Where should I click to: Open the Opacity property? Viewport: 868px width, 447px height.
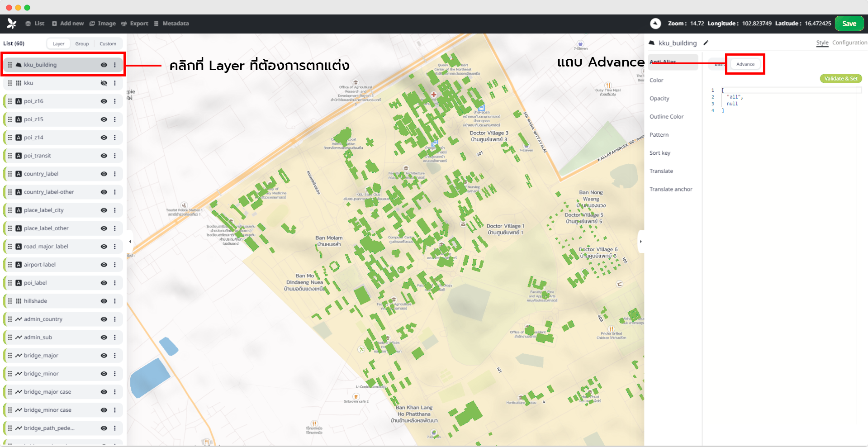tap(659, 99)
